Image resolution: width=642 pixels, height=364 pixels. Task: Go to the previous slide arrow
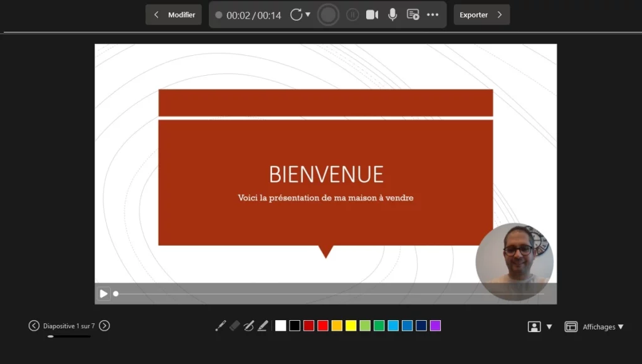coord(34,326)
